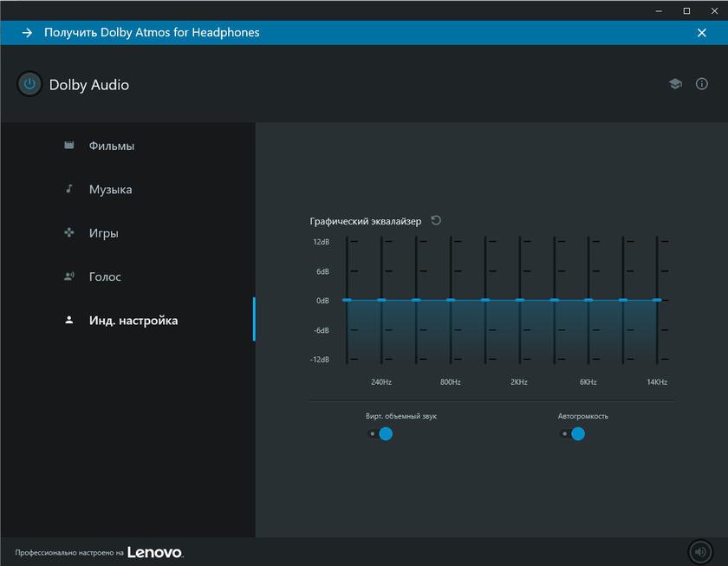Click the 240Hz equalizer slider handle
Screen dimensions: 728x566
(x=381, y=300)
